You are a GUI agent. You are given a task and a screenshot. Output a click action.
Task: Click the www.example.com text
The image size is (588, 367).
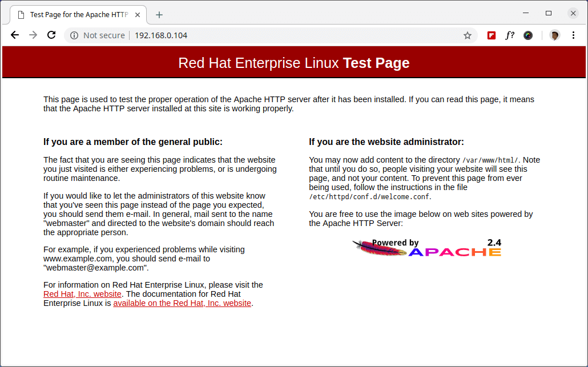78,259
